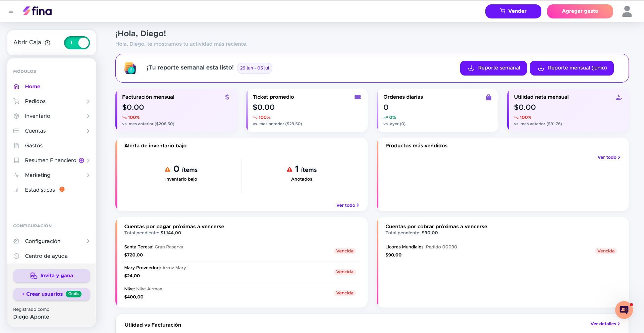This screenshot has width=644, height=333.
Task: Click the dollar icon in Facturación mensual
Action: point(227,97)
